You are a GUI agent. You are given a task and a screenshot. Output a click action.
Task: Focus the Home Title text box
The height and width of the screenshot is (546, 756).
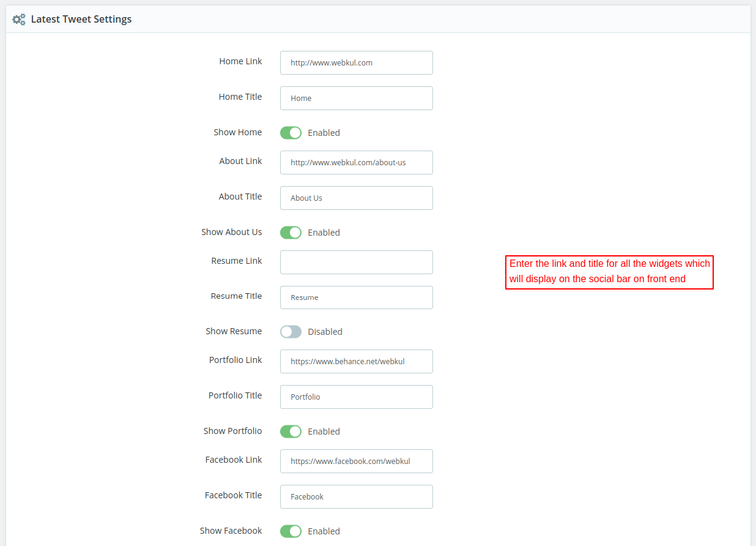(357, 98)
